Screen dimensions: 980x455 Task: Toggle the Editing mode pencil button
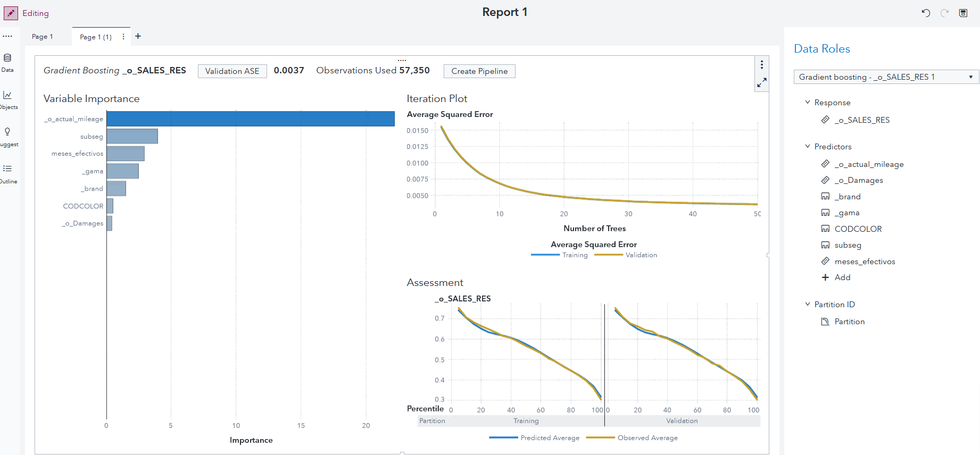point(11,13)
